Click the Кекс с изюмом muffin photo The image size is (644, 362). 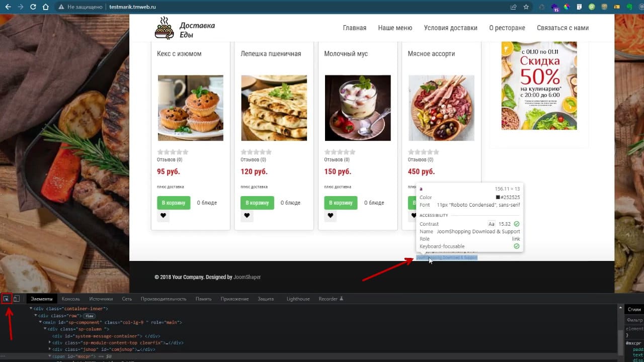pos(191,108)
